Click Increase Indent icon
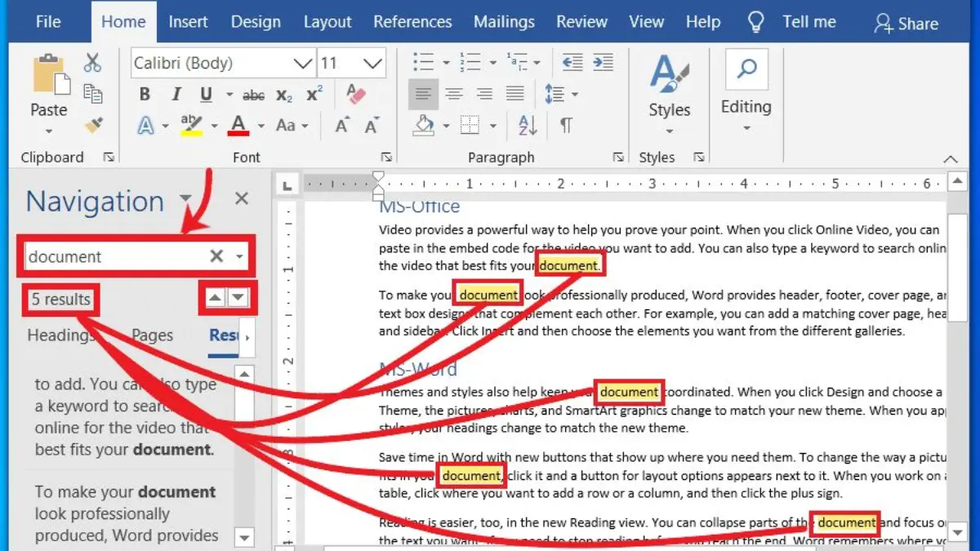 603,62
